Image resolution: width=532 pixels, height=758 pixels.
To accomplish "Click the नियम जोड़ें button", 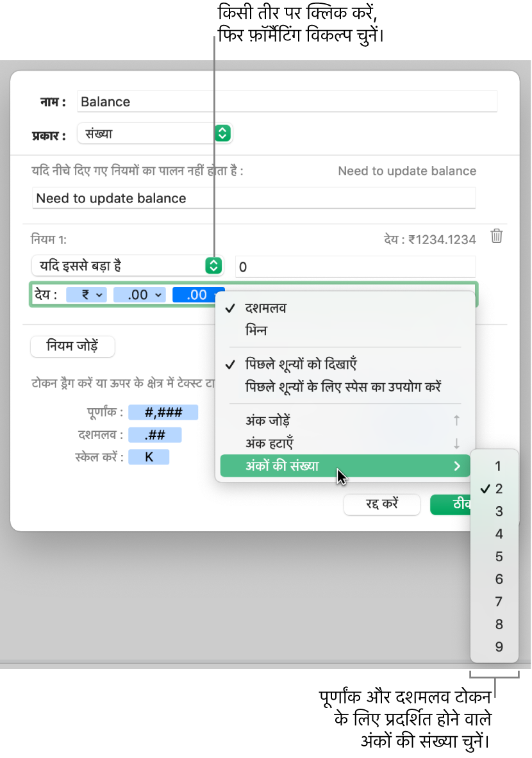I will pyautogui.click(x=72, y=346).
